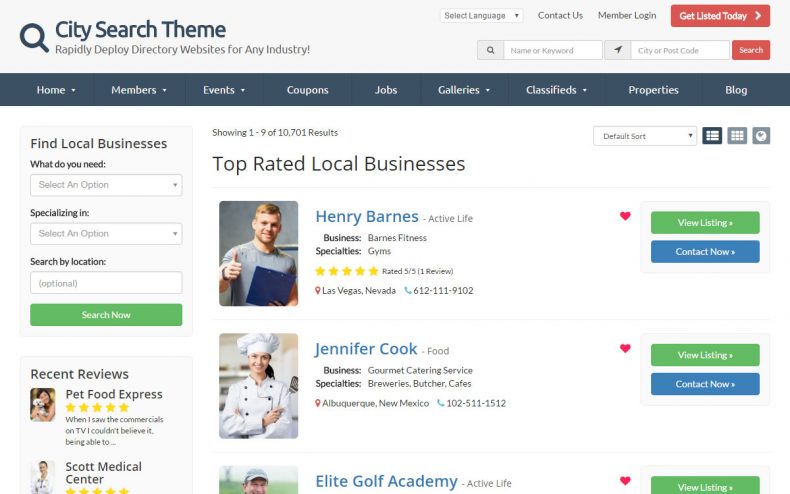Click the Search by location optional field
The height and width of the screenshot is (494, 790).
coord(106,283)
